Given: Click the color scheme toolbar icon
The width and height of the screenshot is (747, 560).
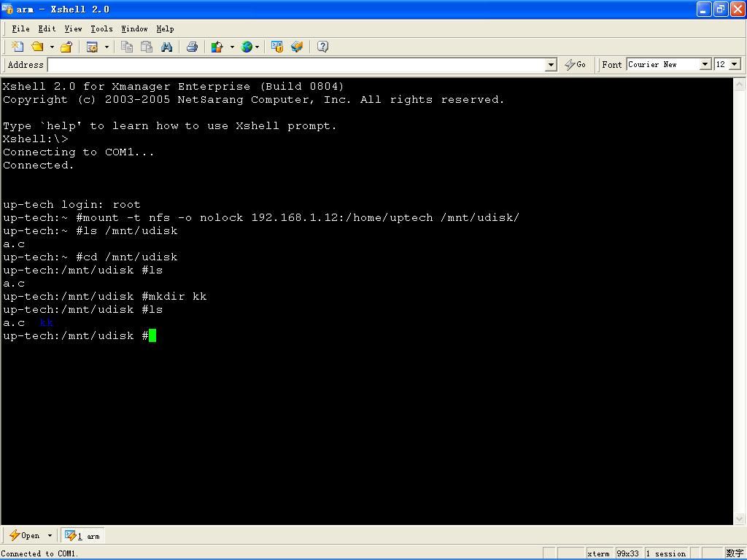Looking at the screenshot, I should 217,47.
